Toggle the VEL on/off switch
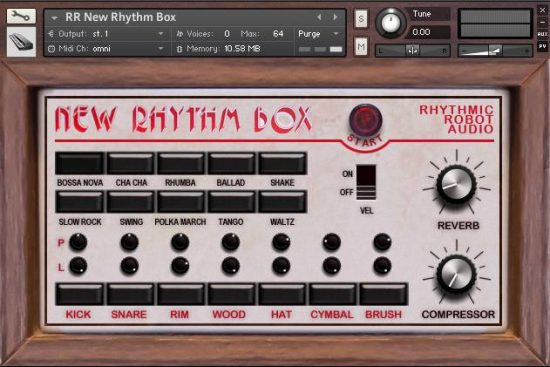Screen dimensions: 550x367 point(366,182)
